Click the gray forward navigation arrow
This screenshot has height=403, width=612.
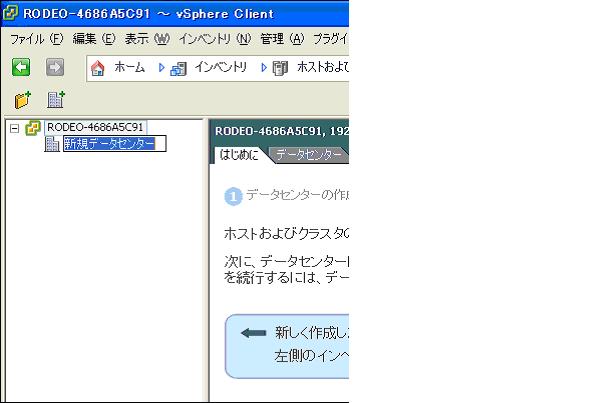click(x=55, y=67)
